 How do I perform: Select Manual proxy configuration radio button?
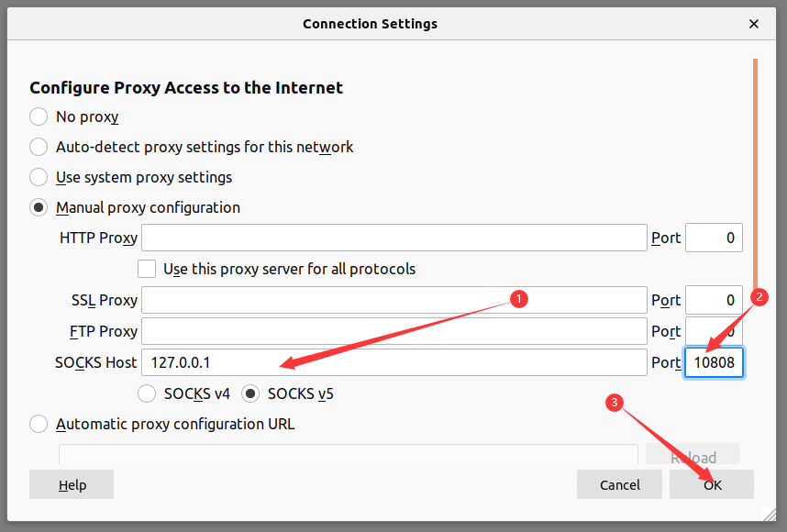coord(39,207)
